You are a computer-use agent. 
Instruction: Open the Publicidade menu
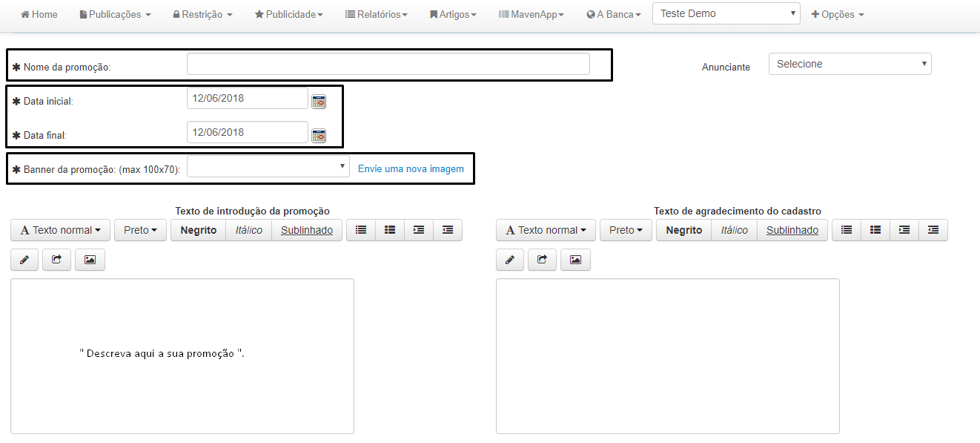(x=288, y=14)
